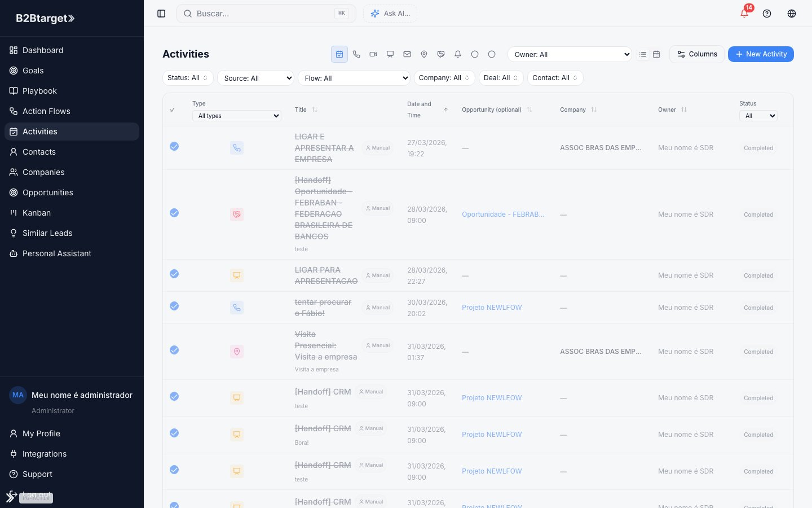Viewport: 812px width, 508px height.
Task: Open Personal Assistant in sidebar
Action: [x=72, y=253]
